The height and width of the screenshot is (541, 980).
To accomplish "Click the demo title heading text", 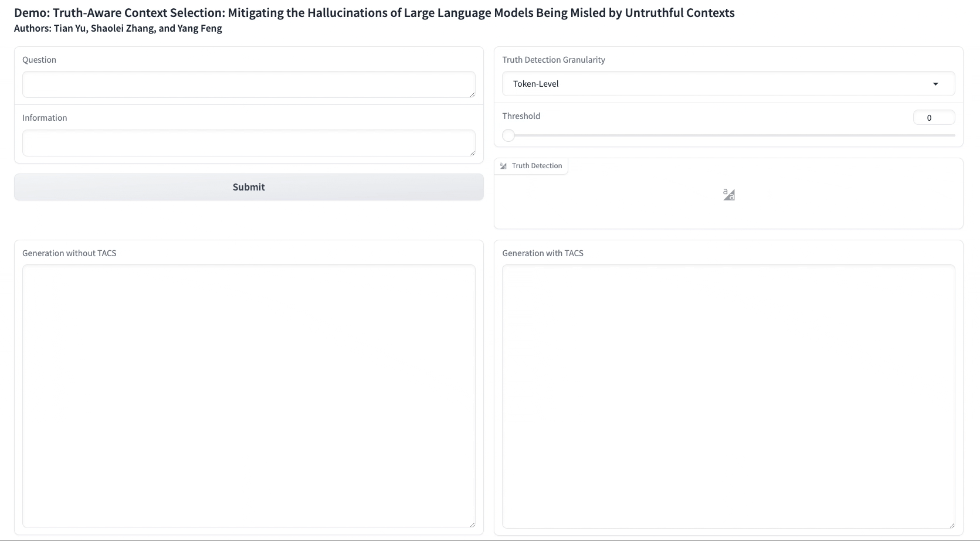I will pos(374,13).
